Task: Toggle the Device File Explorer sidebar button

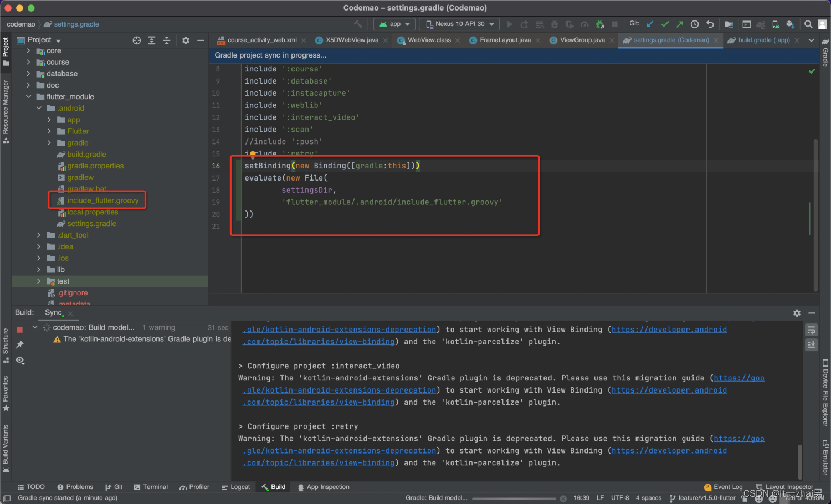Action: 825,393
